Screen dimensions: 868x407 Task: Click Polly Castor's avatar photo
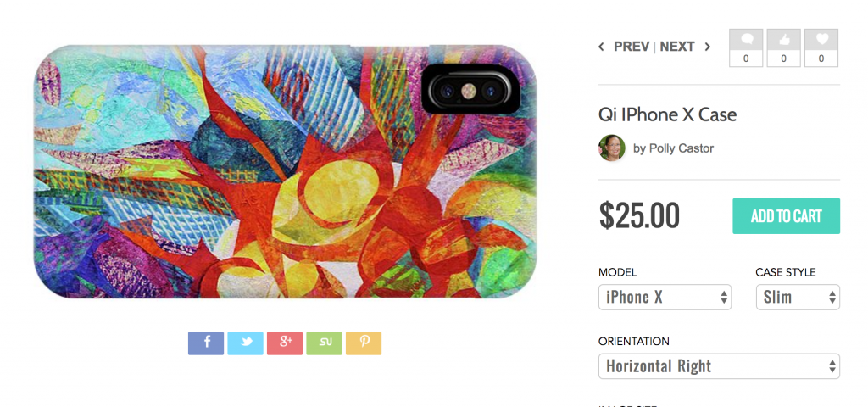click(612, 148)
